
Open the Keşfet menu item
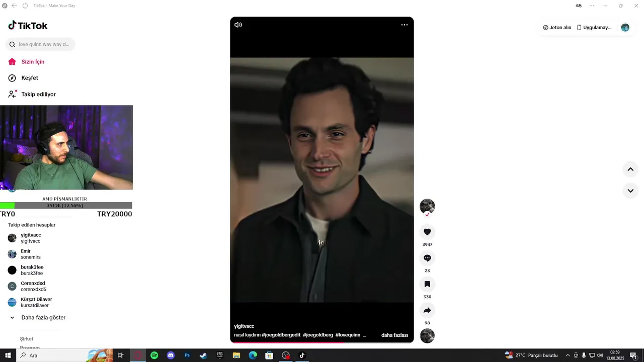30,78
